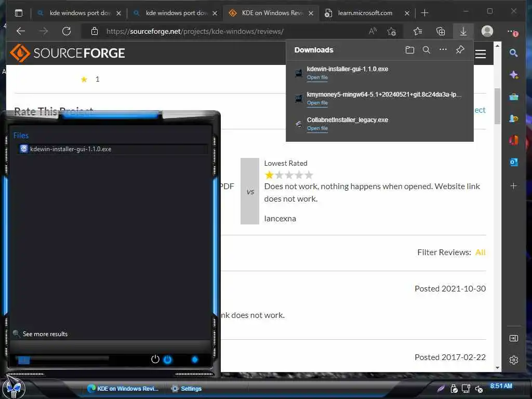Filter reviews by All
This screenshot has height=399, width=532.
480,252
